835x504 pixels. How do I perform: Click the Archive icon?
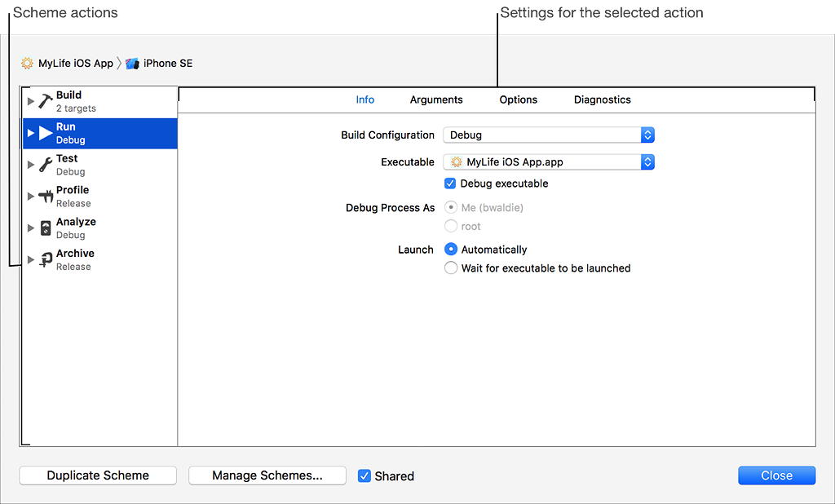[x=46, y=259]
